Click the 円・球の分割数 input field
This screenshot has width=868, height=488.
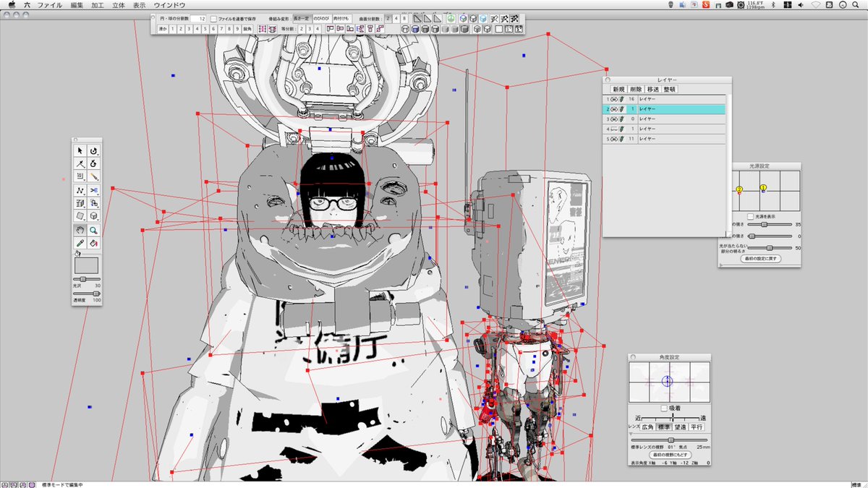[197, 18]
